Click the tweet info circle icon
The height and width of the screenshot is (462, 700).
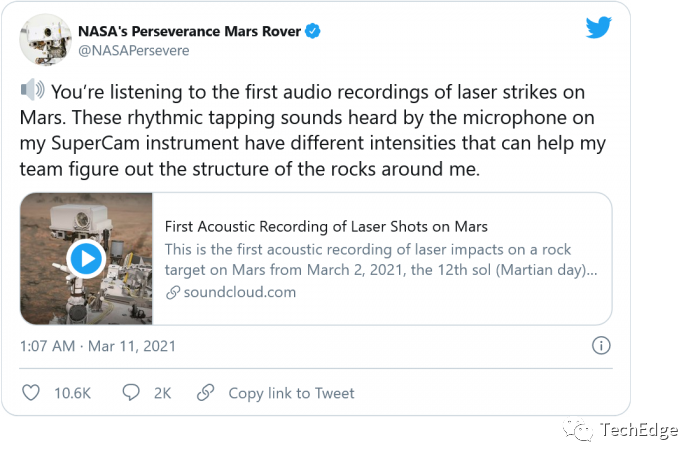[601, 346]
